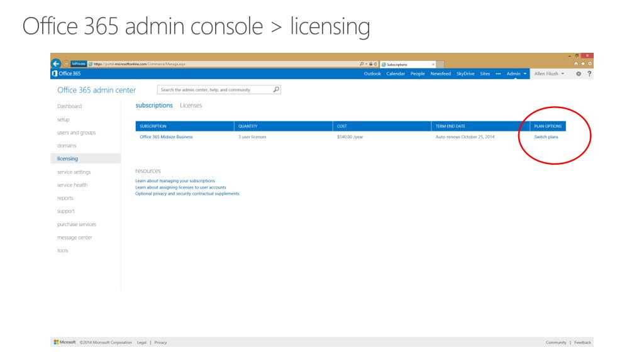Open a new browser tab
Image resolution: width=644 pixels, height=362 pixels.
(x=440, y=65)
